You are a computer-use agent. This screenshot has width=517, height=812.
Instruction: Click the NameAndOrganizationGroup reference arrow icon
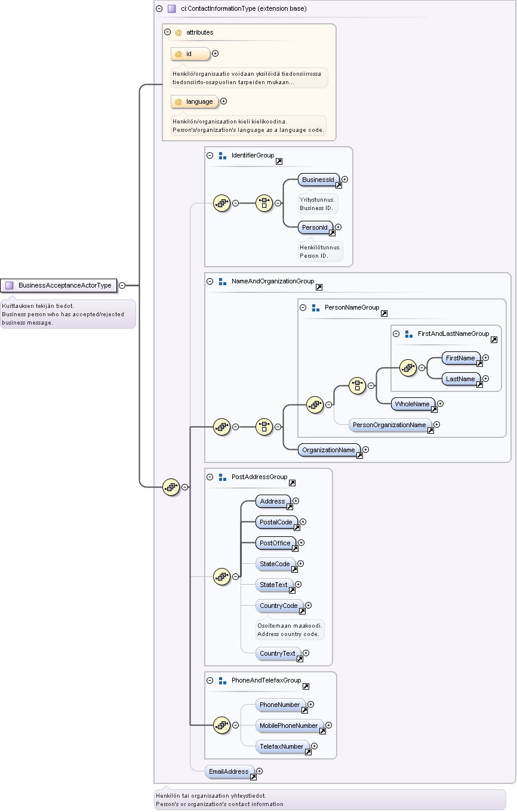[319, 288]
